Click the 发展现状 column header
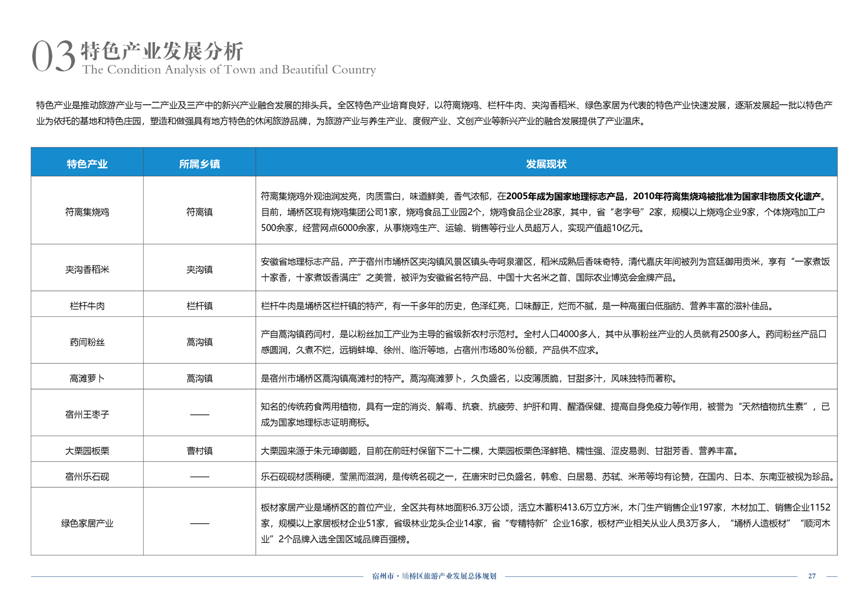 click(x=546, y=164)
